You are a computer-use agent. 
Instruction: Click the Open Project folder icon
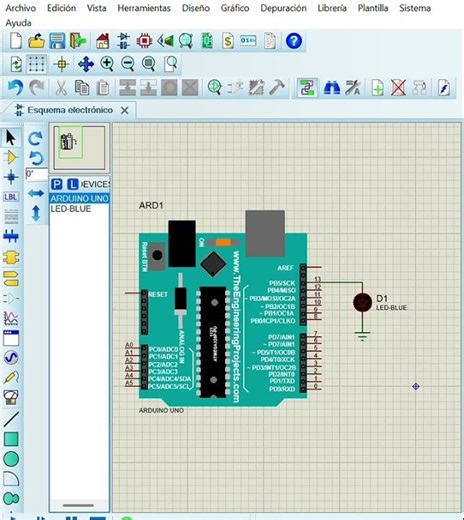(x=36, y=41)
